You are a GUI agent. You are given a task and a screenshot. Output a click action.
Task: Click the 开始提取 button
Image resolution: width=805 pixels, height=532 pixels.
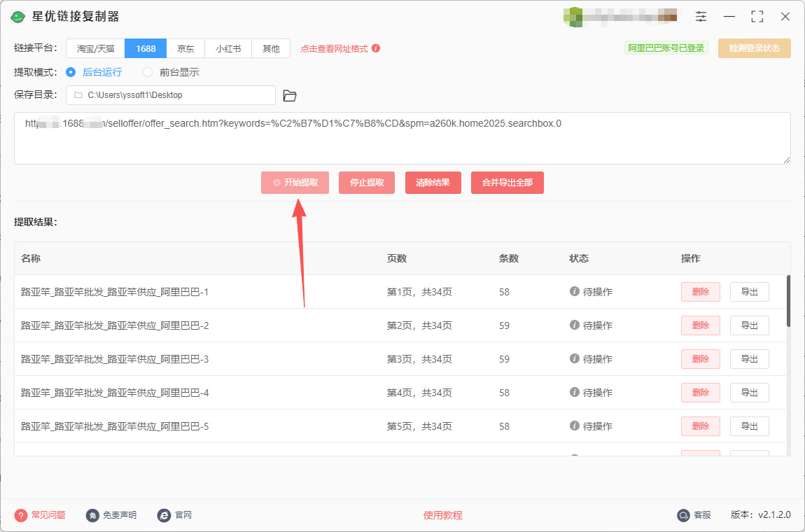[x=295, y=183]
